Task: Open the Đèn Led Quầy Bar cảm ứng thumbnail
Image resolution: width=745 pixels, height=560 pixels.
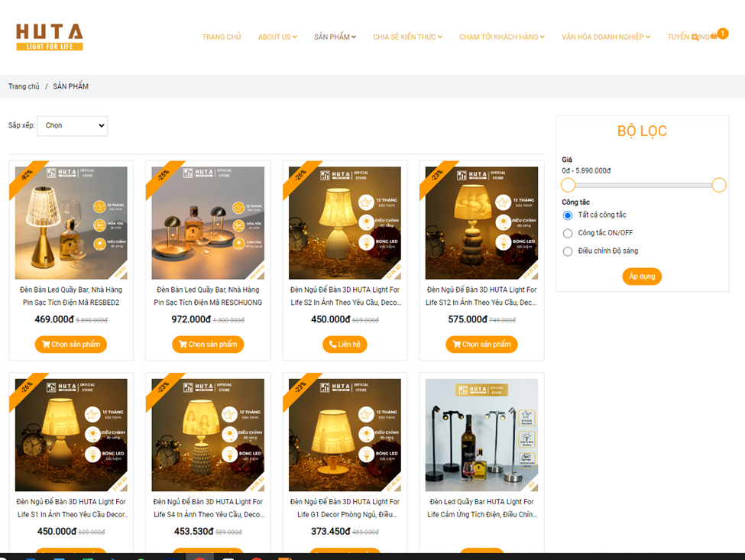Action: pyautogui.click(x=481, y=435)
